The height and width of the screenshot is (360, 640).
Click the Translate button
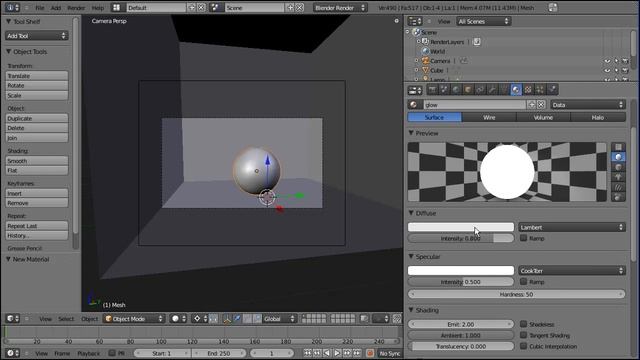click(37, 76)
